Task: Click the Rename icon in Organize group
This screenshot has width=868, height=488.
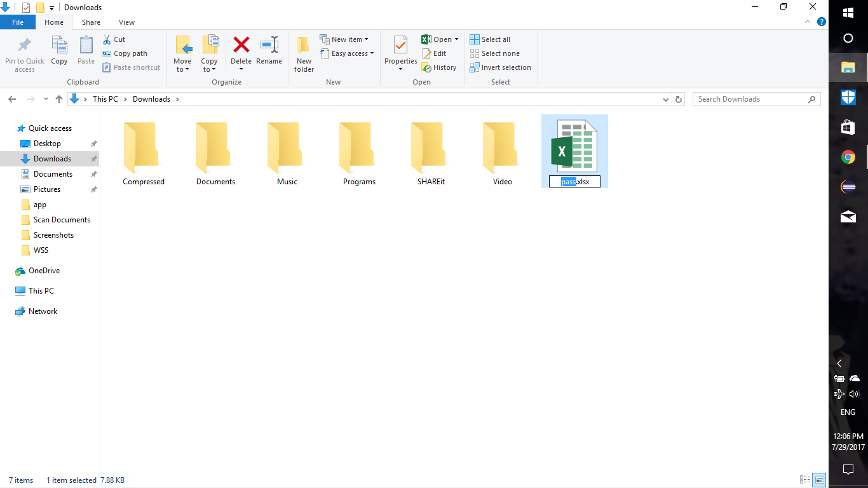Action: [x=269, y=46]
